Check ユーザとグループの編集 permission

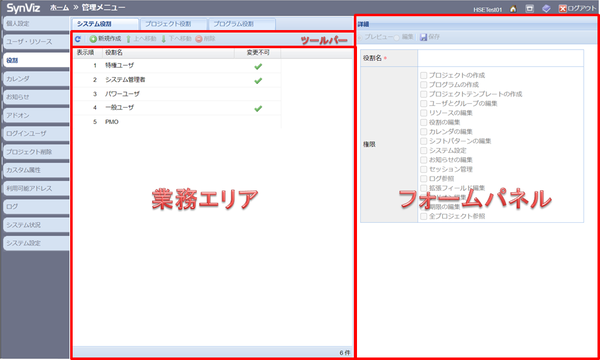pyautogui.click(x=424, y=103)
